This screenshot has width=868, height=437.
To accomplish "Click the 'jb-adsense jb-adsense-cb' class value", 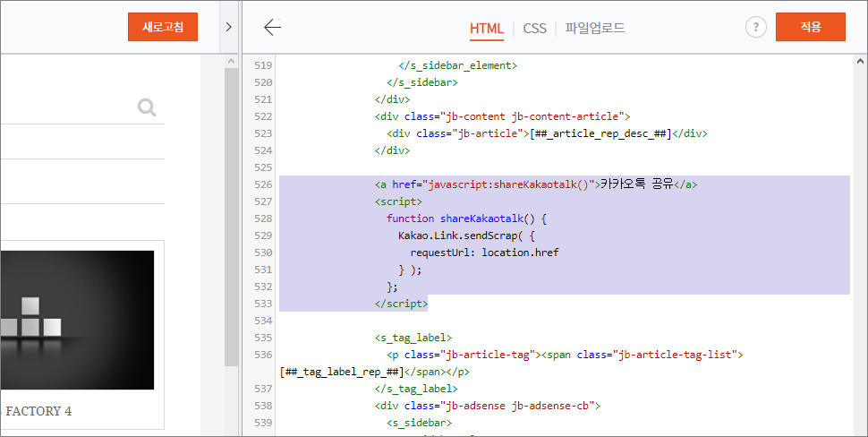I will 517,406.
